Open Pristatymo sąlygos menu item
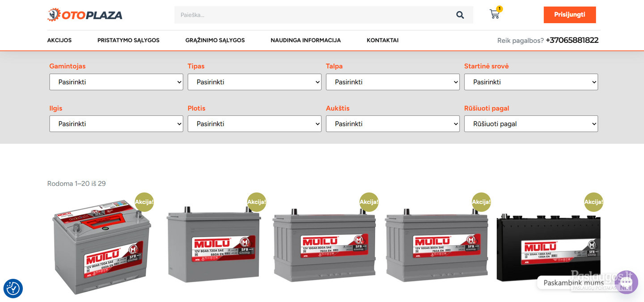This screenshot has height=302, width=644. click(x=128, y=40)
